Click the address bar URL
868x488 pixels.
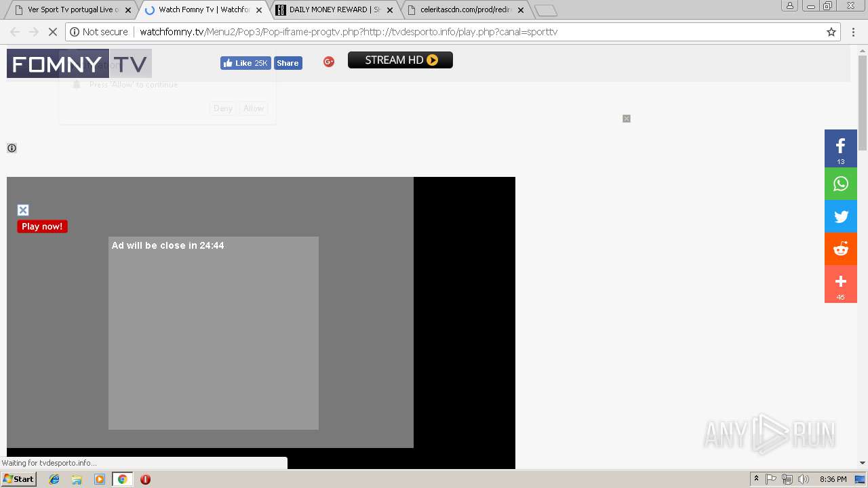(x=349, y=32)
